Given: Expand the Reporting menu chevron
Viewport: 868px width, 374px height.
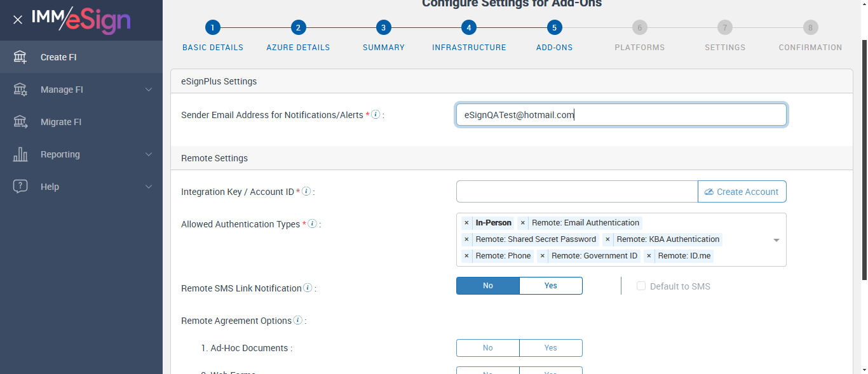Looking at the screenshot, I should [x=149, y=154].
